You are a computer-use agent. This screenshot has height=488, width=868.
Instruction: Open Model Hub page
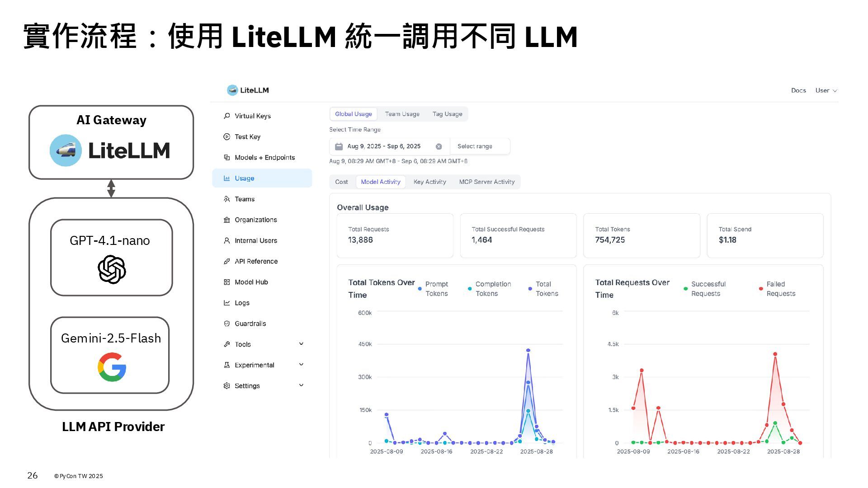coord(262,282)
